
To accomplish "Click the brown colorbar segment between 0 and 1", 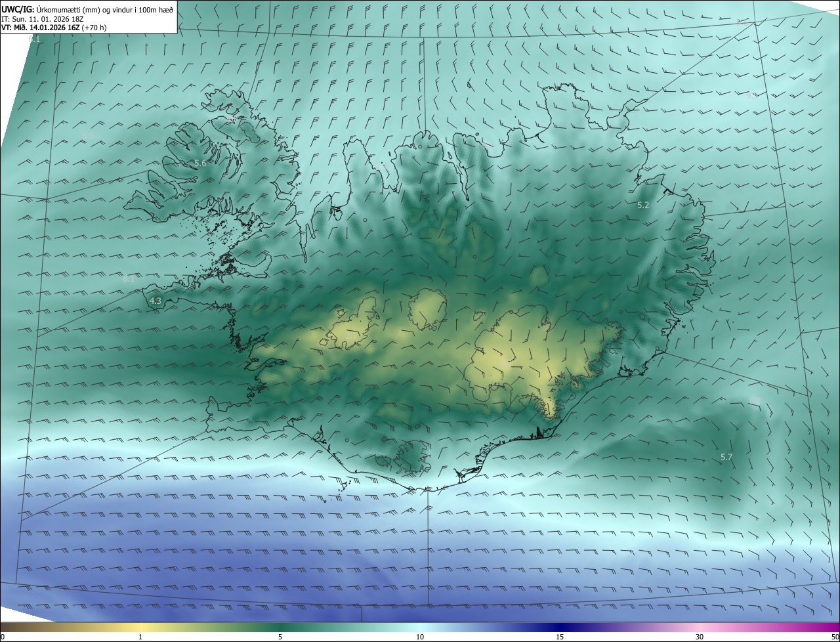I will (x=70, y=627).
